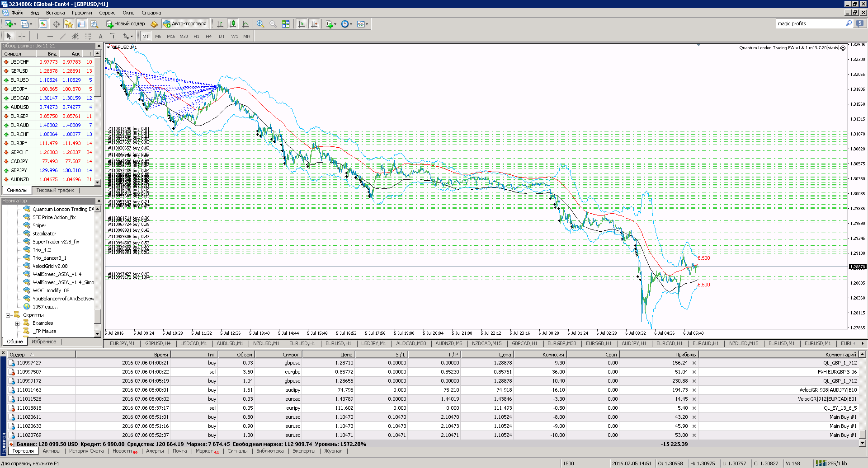Open the Strategy Tester icon

click(94, 24)
